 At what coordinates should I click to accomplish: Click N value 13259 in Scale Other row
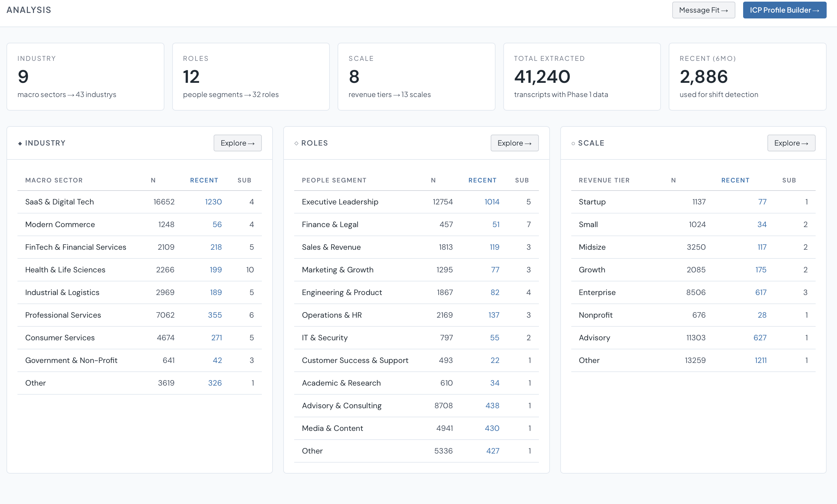click(x=695, y=360)
